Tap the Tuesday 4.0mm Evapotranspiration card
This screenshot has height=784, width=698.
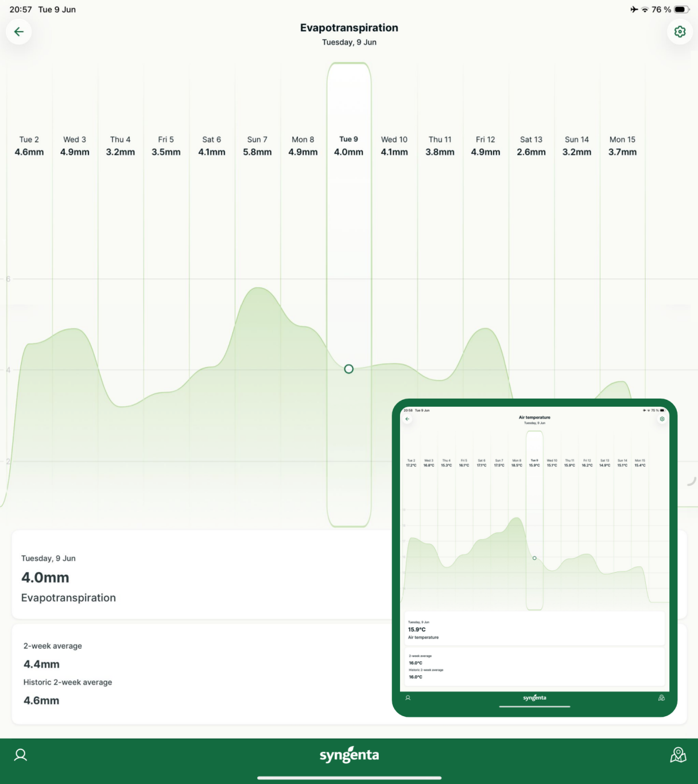pos(201,574)
